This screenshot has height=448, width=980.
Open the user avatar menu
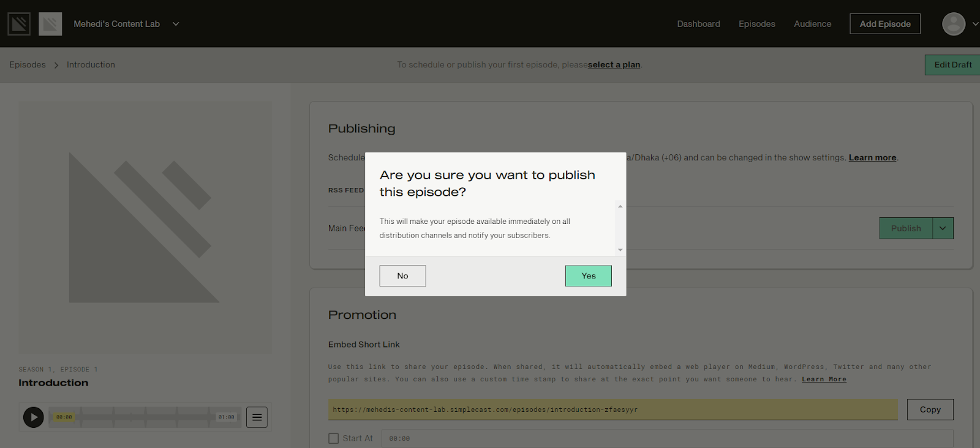click(953, 24)
